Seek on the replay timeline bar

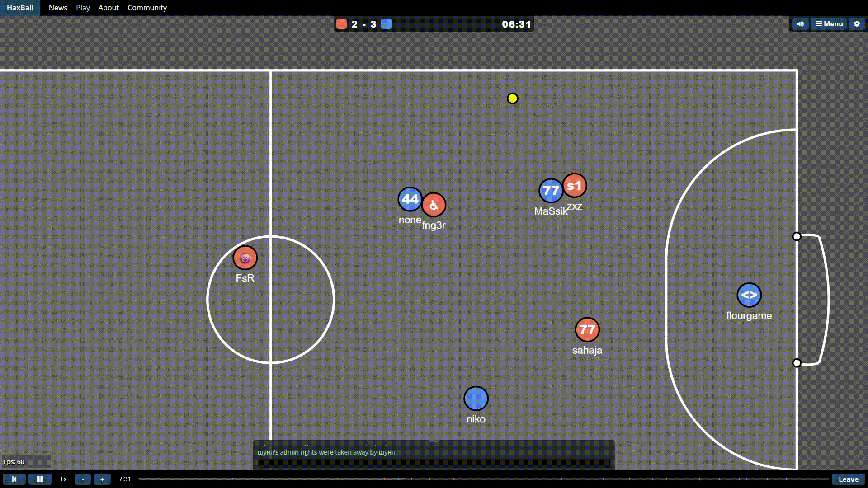[484, 479]
